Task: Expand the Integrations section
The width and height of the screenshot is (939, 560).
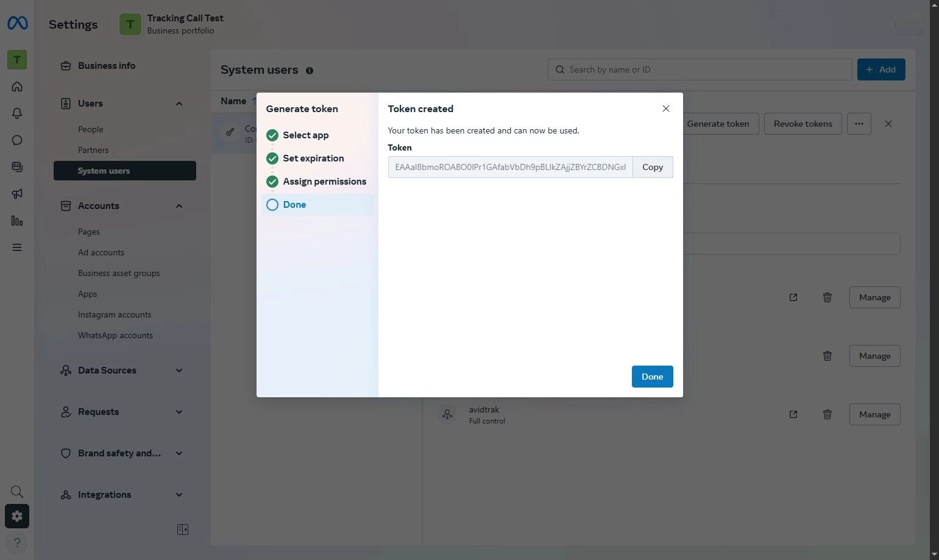Action: pos(179,494)
